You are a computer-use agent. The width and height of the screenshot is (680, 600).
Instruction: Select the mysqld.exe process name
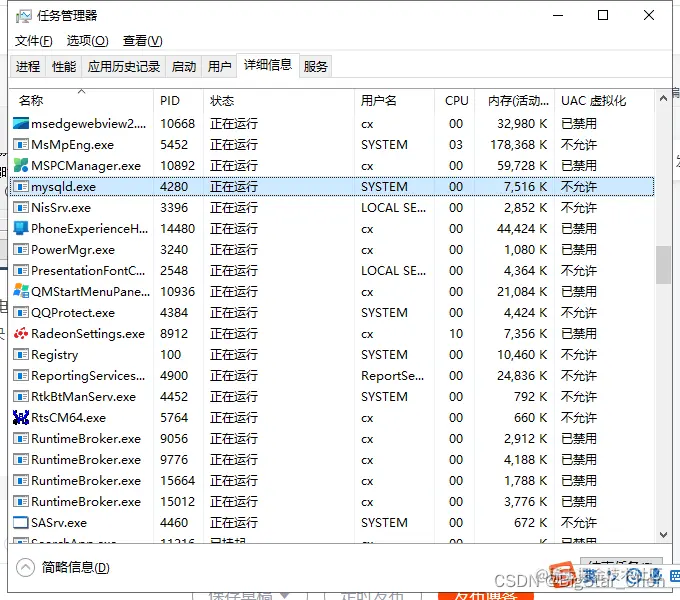[63, 186]
